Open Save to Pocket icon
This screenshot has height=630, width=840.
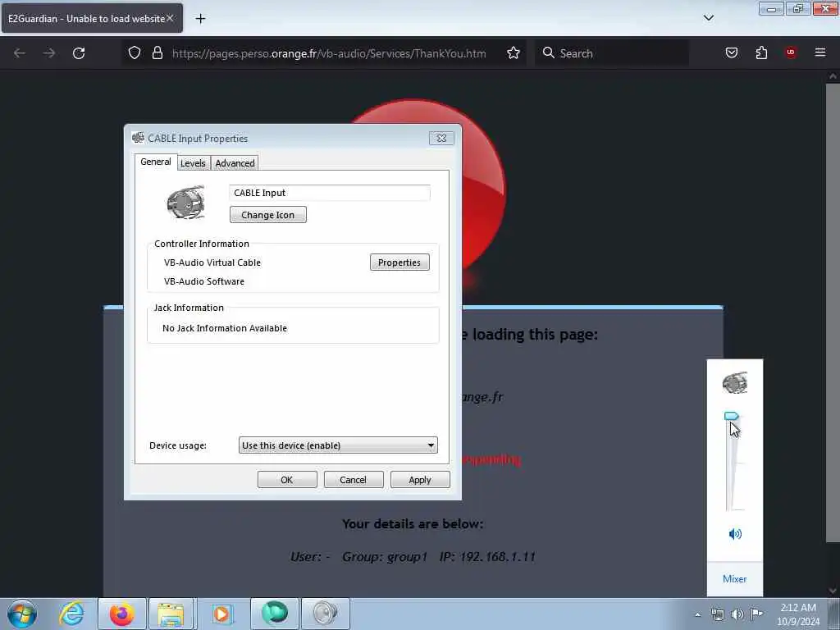point(732,52)
